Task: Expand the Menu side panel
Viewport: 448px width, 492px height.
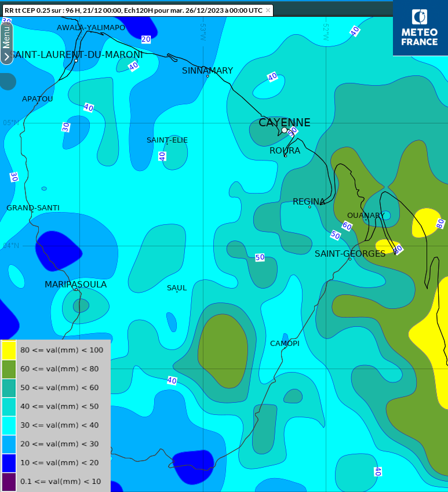Action: 6,43
